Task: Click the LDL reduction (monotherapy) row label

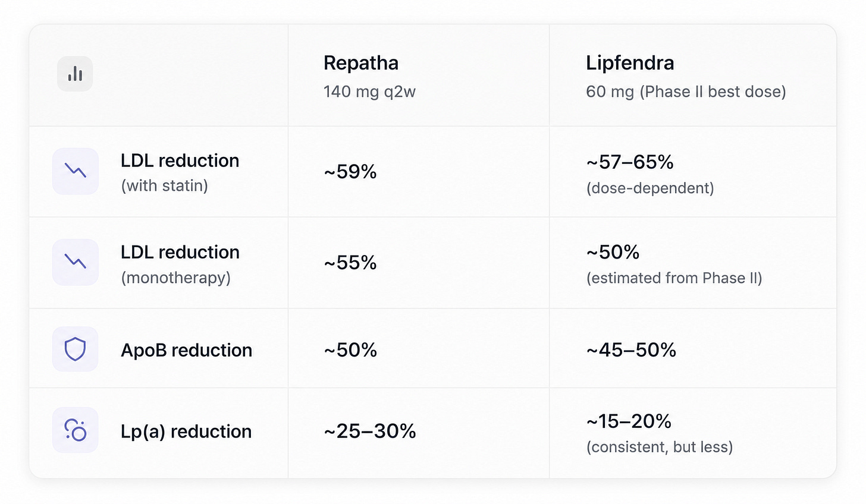Action: [x=180, y=263]
